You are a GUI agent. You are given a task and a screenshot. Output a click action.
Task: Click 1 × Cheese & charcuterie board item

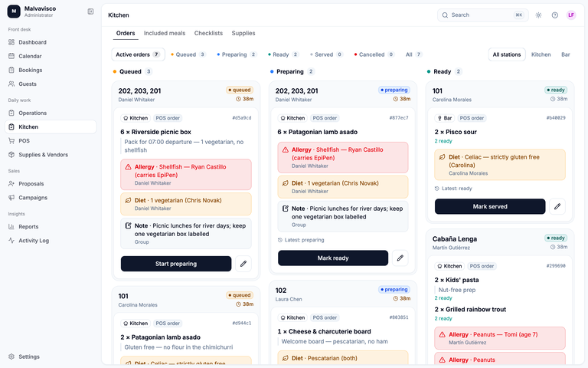324,331
